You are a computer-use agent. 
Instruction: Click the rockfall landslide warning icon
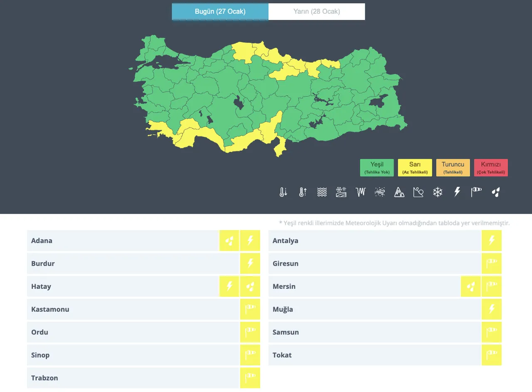point(418,192)
